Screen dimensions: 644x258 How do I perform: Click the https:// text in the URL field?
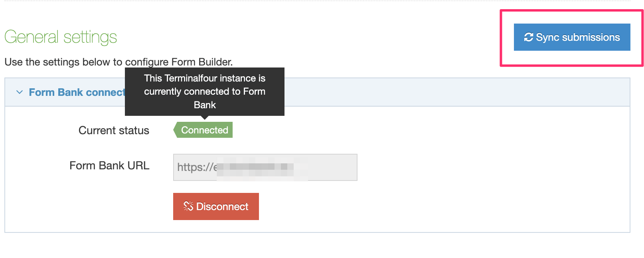(196, 167)
